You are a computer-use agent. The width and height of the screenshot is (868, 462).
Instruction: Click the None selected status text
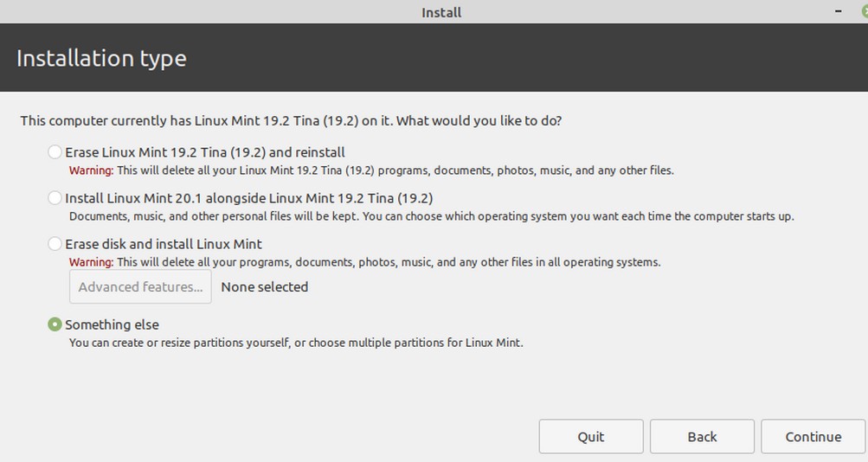pyautogui.click(x=265, y=286)
